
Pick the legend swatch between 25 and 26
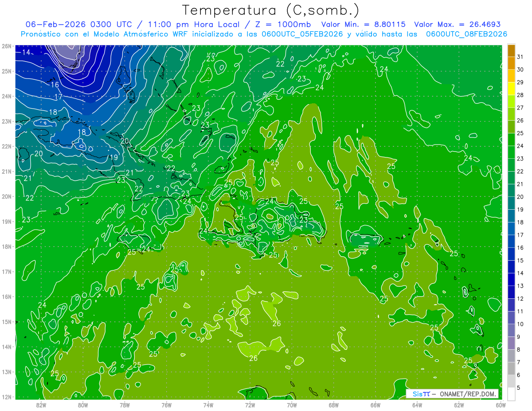[x=511, y=127]
